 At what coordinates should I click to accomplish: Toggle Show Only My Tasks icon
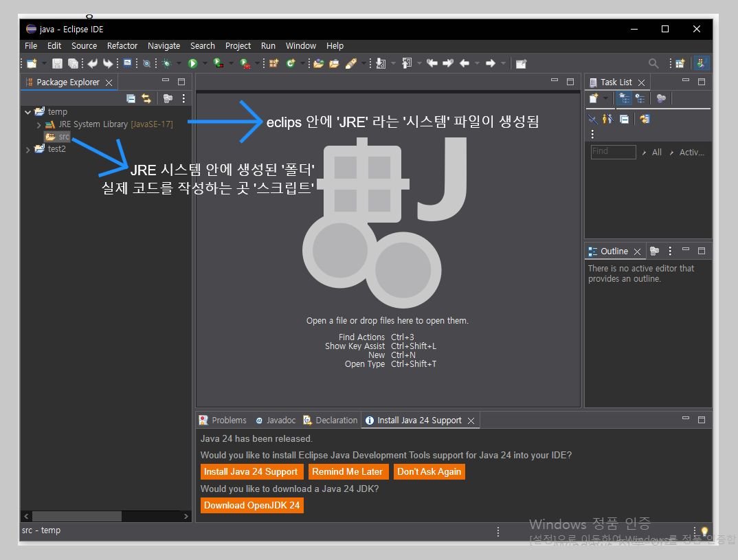[608, 119]
